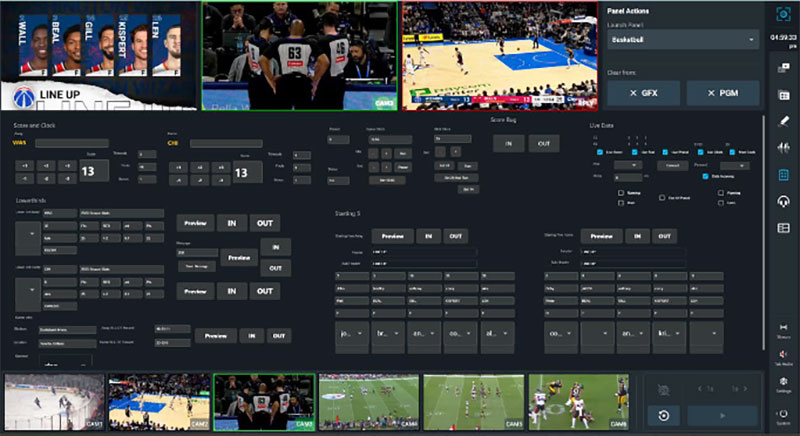Open the highlighted blue panel icon in sidebar
800x436 pixels.
pyautogui.click(x=783, y=175)
